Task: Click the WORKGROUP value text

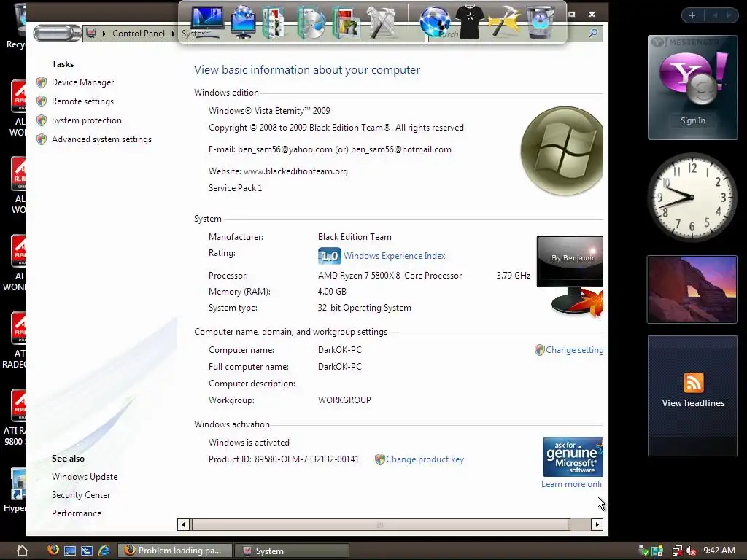Action: pyautogui.click(x=344, y=400)
